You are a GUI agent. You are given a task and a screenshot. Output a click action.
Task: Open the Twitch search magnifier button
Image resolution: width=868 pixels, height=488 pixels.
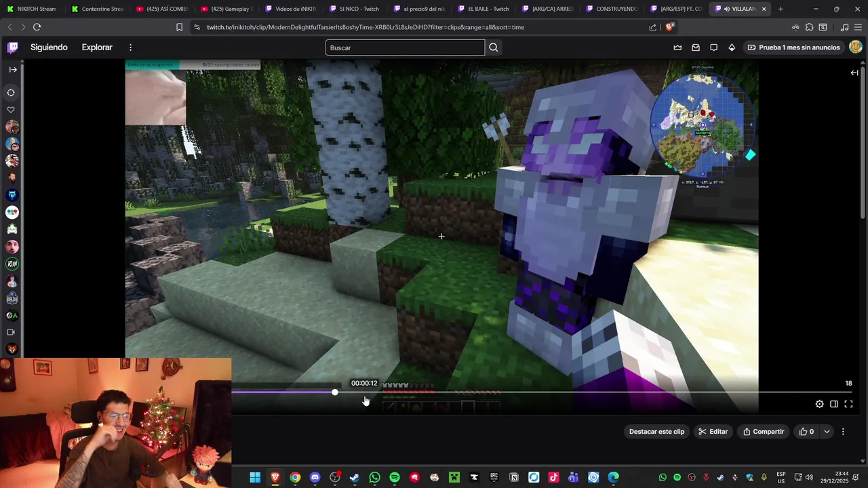494,47
